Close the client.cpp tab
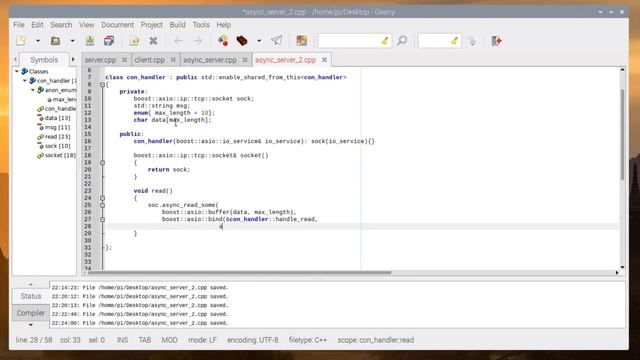This screenshot has height=360, width=640. click(173, 60)
